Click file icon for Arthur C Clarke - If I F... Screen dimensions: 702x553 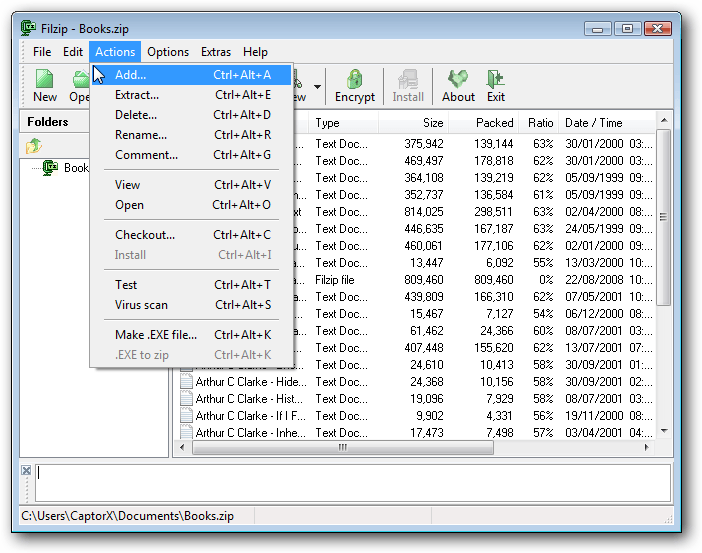point(186,416)
